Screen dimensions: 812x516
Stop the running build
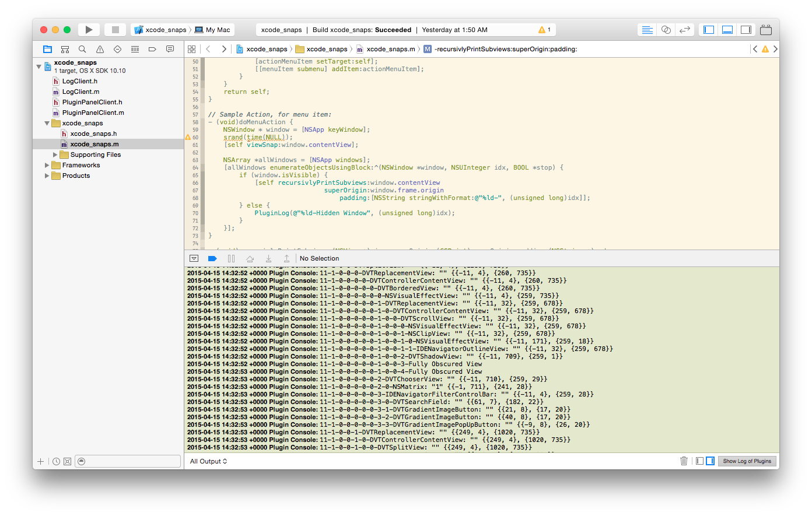point(115,29)
